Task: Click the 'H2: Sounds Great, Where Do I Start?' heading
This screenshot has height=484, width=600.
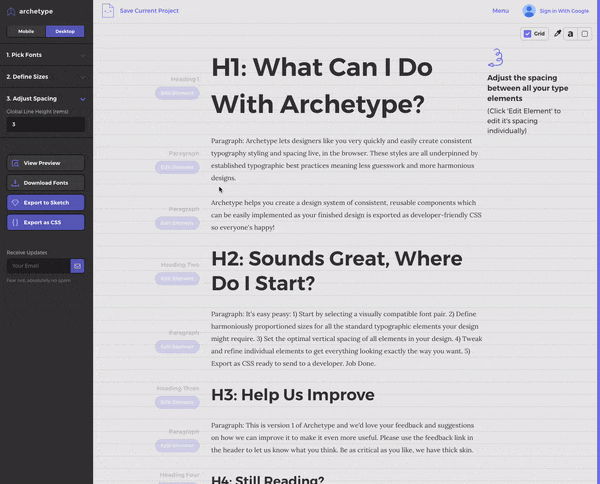Action: (x=337, y=271)
